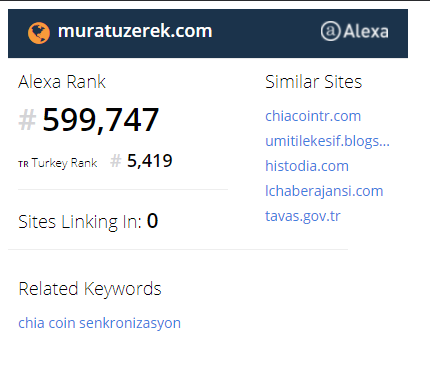Click the Turkey Rank label text
The width and height of the screenshot is (430, 367).
(x=65, y=163)
